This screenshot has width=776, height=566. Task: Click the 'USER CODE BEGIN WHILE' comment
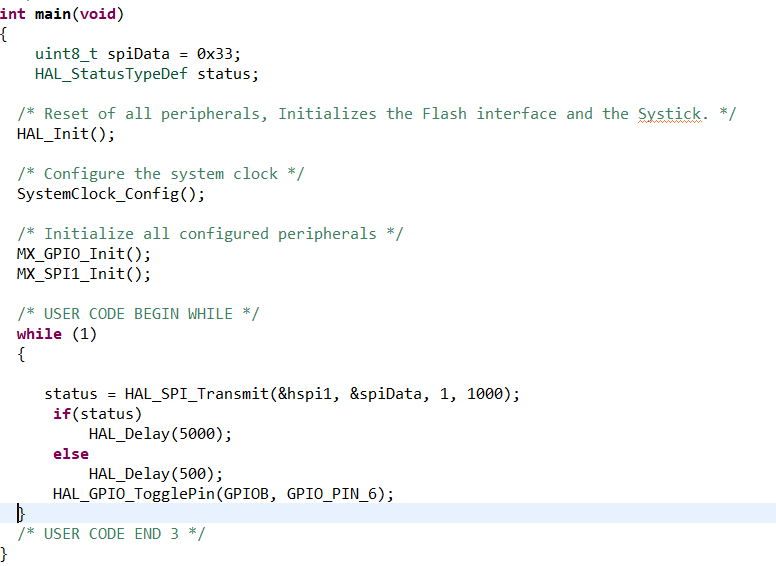pos(138,314)
